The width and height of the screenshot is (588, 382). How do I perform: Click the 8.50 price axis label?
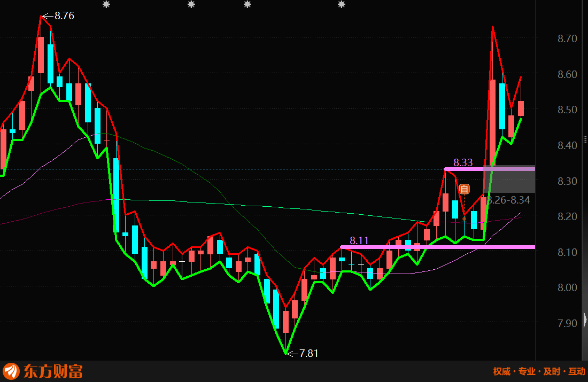[567, 110]
